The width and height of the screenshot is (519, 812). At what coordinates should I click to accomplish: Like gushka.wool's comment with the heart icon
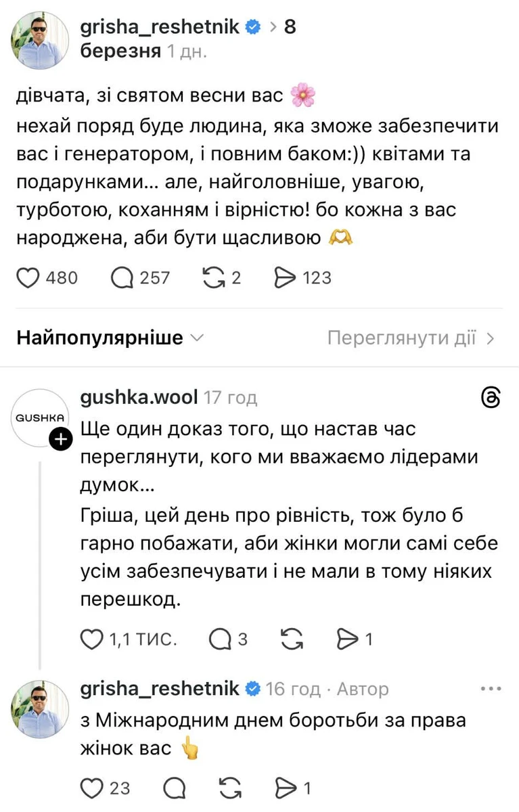pyautogui.click(x=91, y=638)
